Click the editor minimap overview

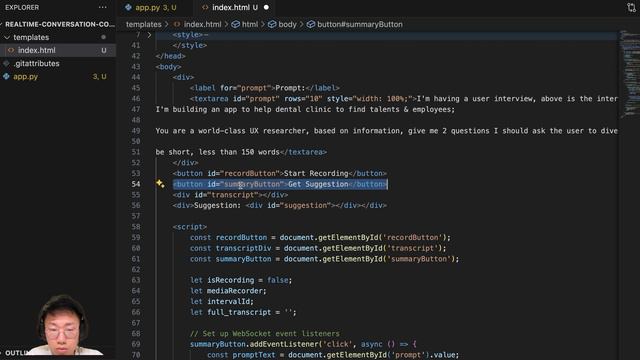pyautogui.click(x=631, y=73)
